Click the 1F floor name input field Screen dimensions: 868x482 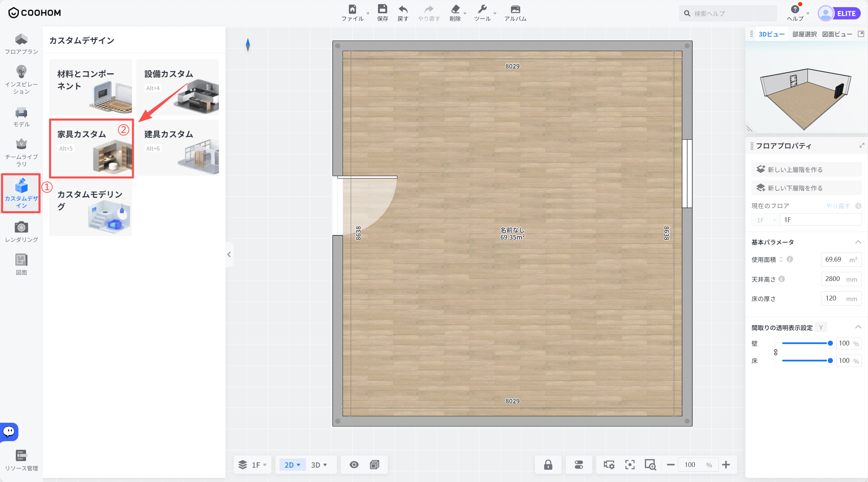821,220
